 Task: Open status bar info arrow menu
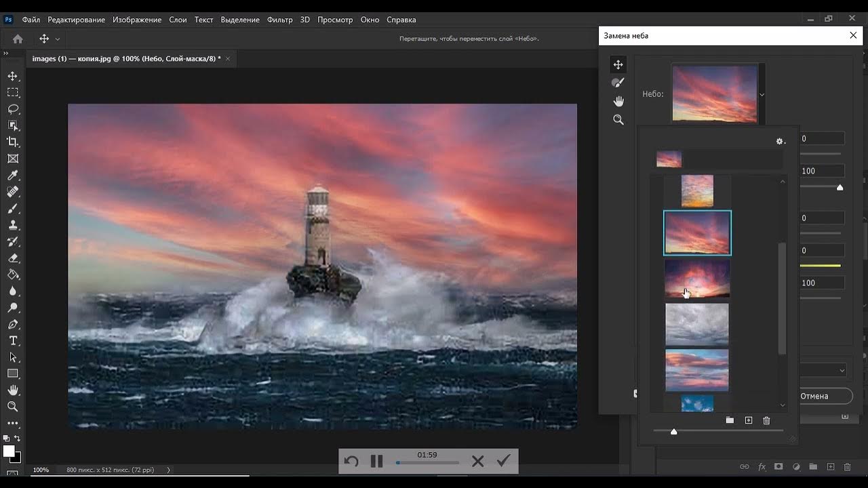(x=168, y=470)
